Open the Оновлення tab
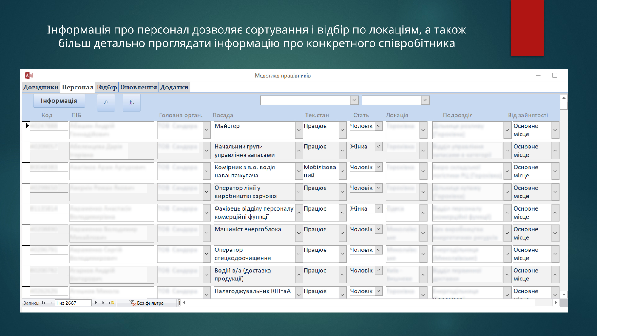The height and width of the screenshot is (336, 644). (x=139, y=87)
